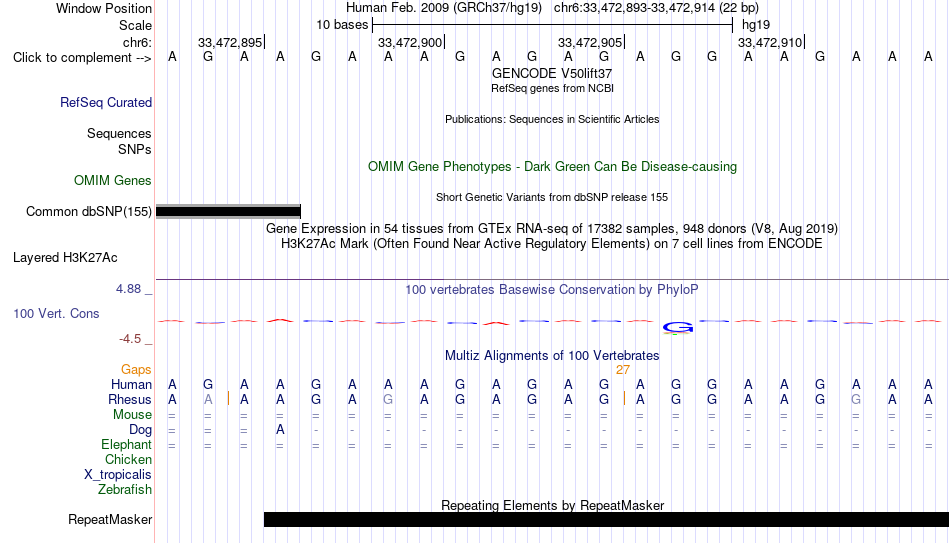950x543 pixels.
Task: Click 'Multiz Alignments of 100 Vertebrates' title
Action: (x=552, y=356)
